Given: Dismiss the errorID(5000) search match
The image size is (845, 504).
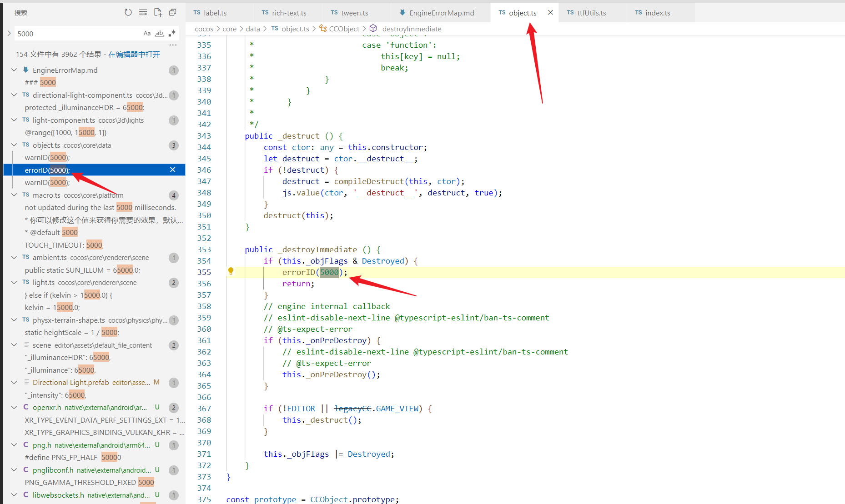Looking at the screenshot, I should coord(173,170).
